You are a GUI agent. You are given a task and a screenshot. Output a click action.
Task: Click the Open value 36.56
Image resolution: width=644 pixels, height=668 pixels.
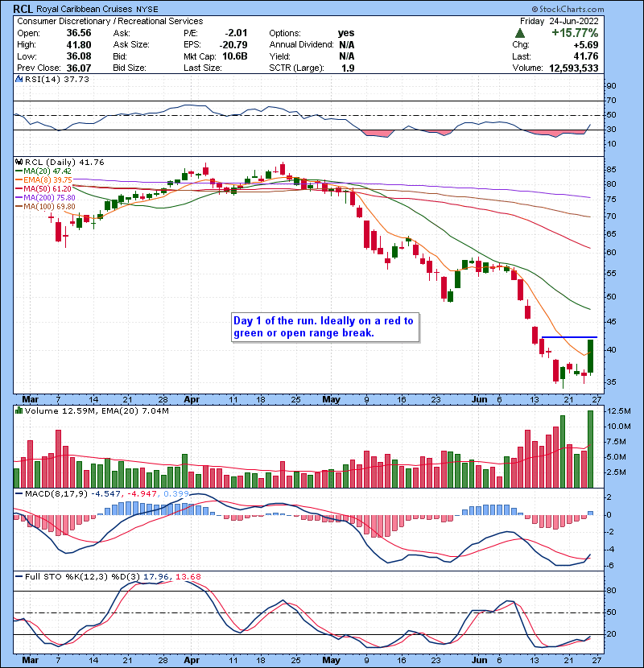pos(78,33)
